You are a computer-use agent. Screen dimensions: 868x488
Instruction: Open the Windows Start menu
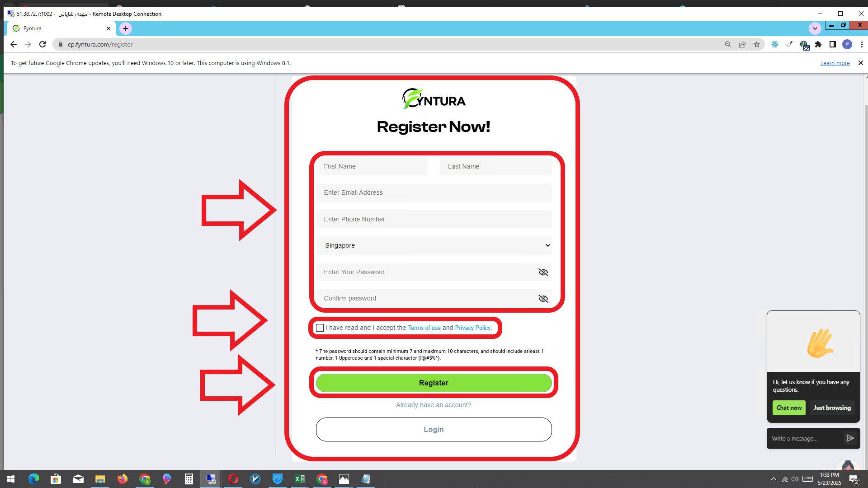11,479
